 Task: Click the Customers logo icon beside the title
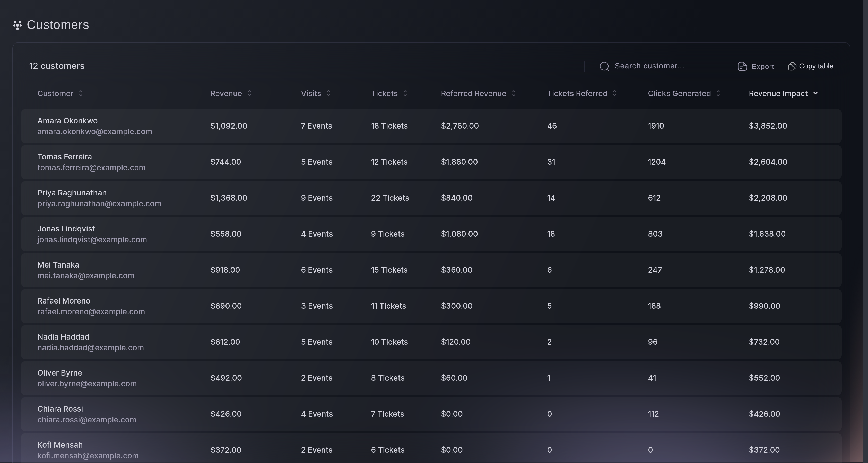point(18,25)
